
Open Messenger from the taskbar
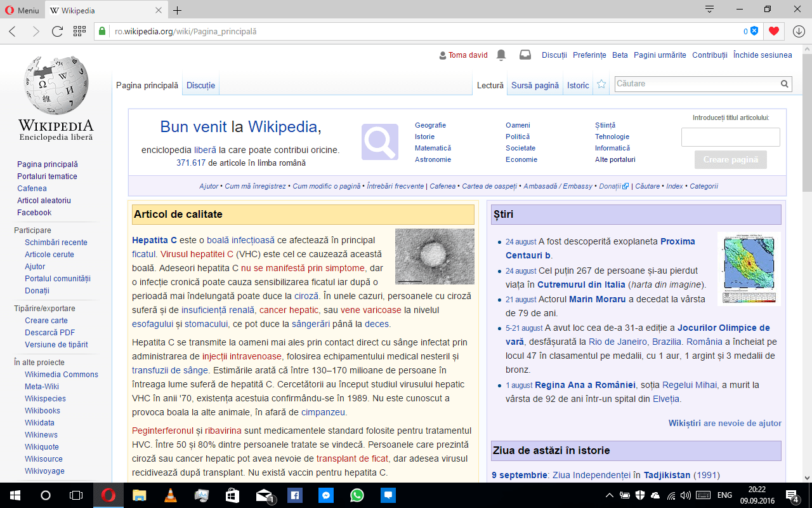(x=326, y=495)
